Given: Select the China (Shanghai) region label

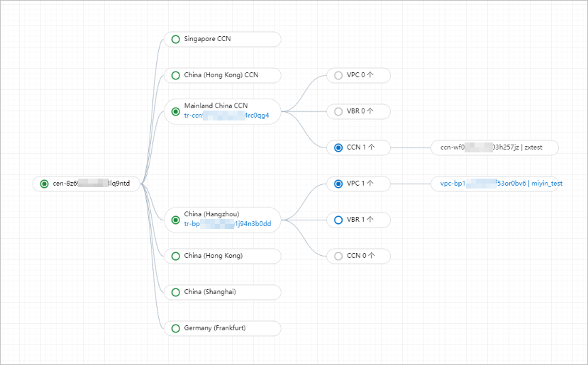Looking at the screenshot, I should (x=210, y=291).
